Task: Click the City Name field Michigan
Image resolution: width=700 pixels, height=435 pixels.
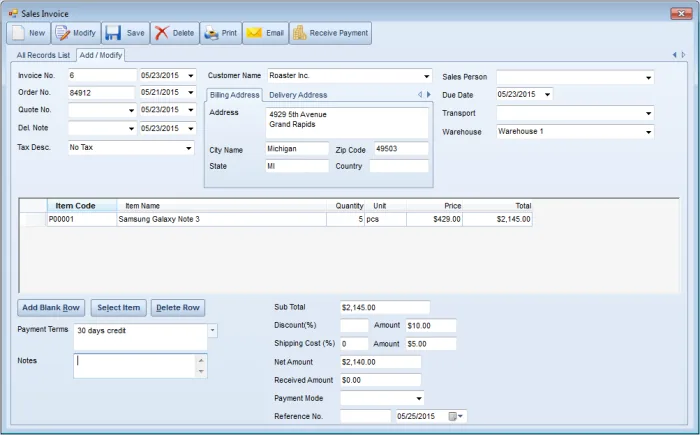Action: [x=297, y=149]
